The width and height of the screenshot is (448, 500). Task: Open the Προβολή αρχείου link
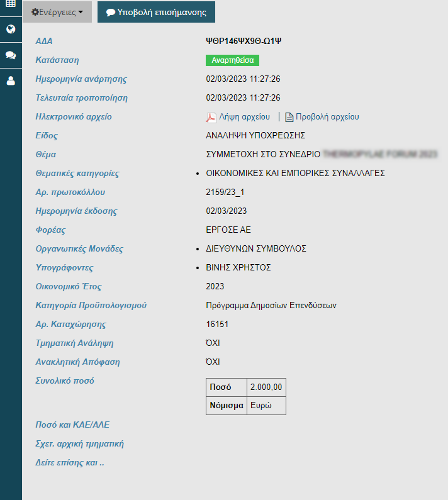327,117
